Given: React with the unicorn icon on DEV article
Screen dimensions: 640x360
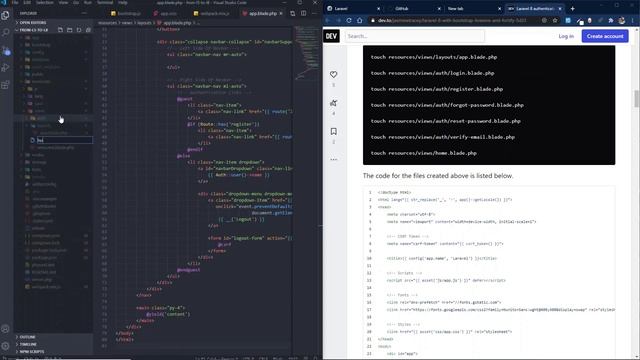Looking at the screenshot, I should click(333, 103).
